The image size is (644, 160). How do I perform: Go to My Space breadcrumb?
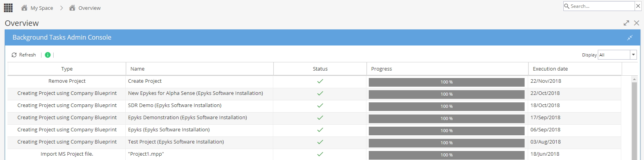click(x=41, y=8)
